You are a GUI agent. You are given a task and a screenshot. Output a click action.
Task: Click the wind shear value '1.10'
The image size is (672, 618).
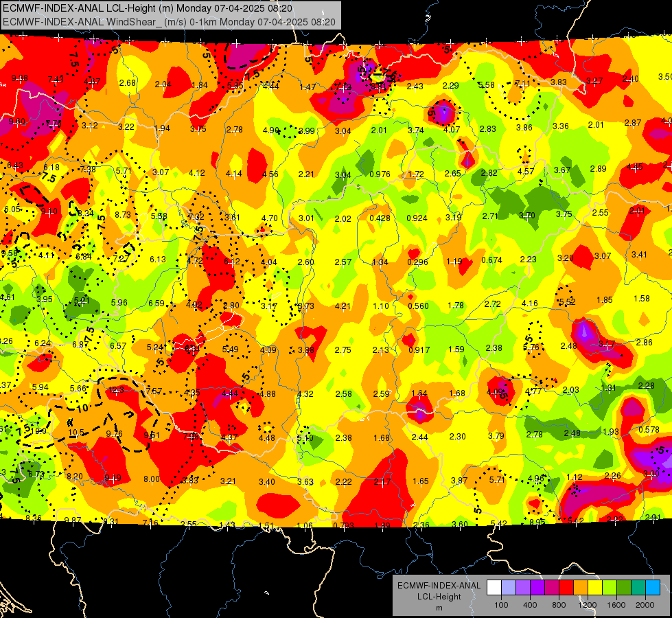(x=380, y=306)
